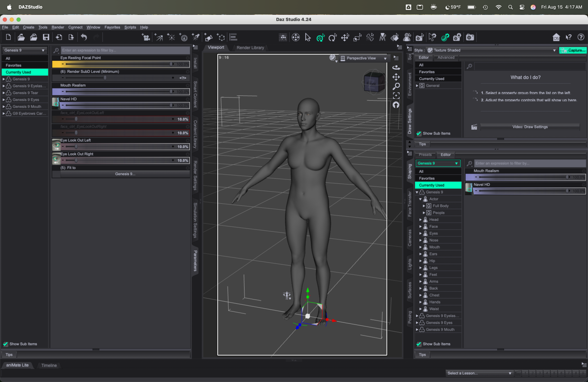588x382 pixels.
Task: Undo the last action with the curved arrow icon
Action: point(84,37)
